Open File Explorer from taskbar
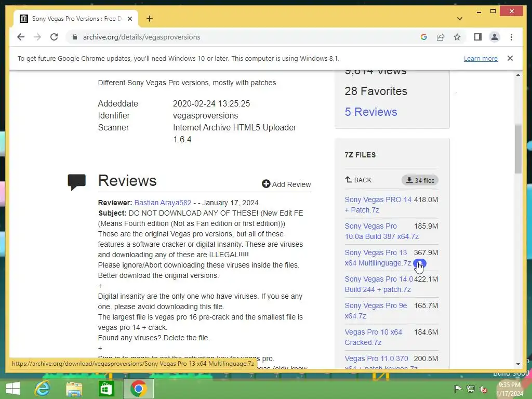Viewport: 532px width, 399px height. click(74, 389)
